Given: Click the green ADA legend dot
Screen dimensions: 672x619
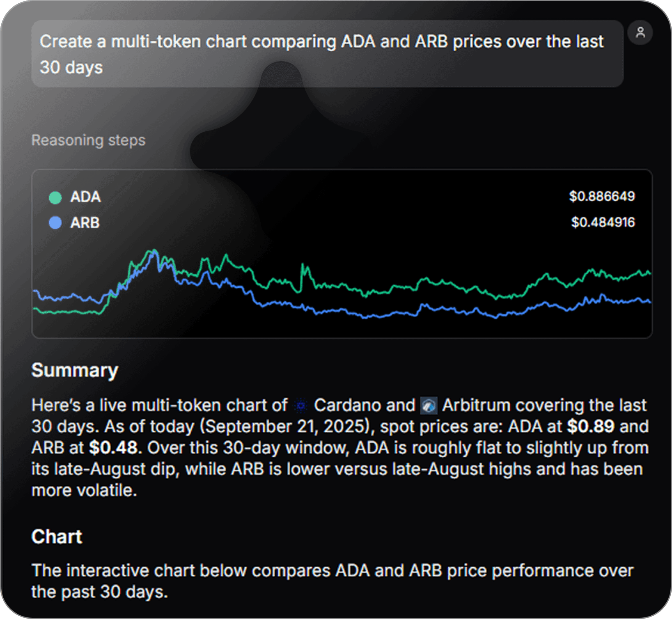Looking at the screenshot, I should (55, 197).
